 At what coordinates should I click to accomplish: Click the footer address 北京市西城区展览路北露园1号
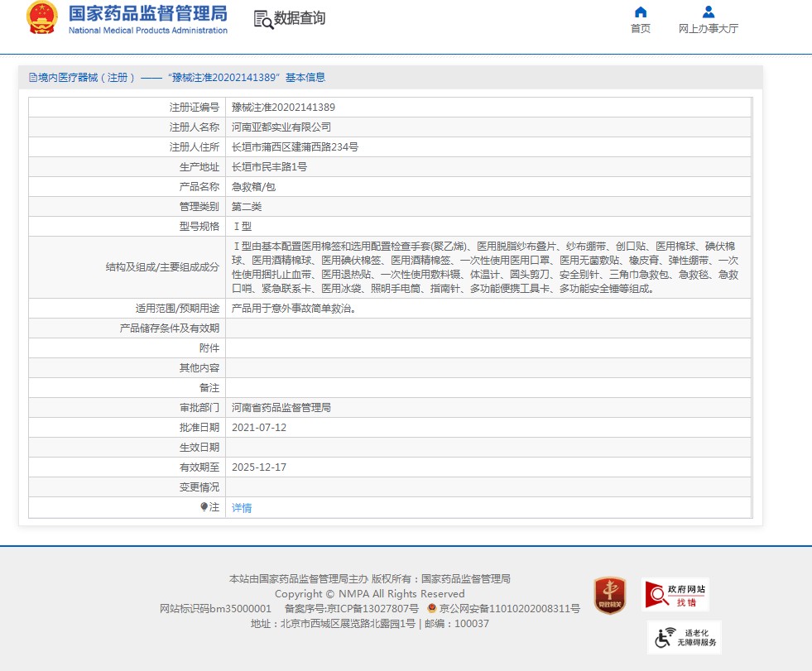click(348, 623)
